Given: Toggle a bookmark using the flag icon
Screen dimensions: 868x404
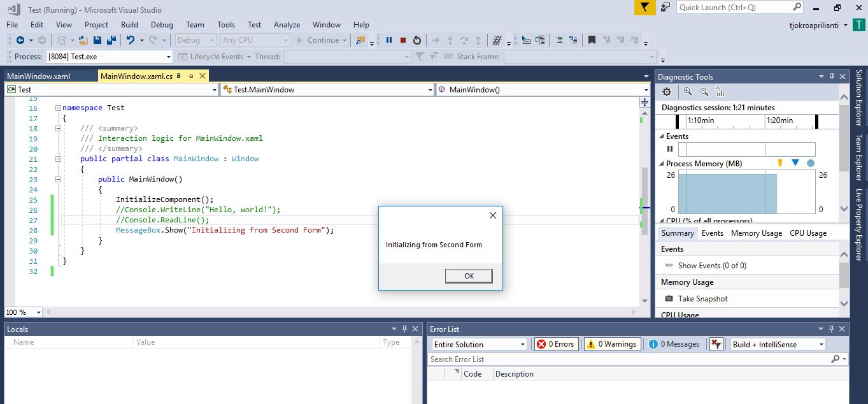Looking at the screenshot, I should coord(591,40).
